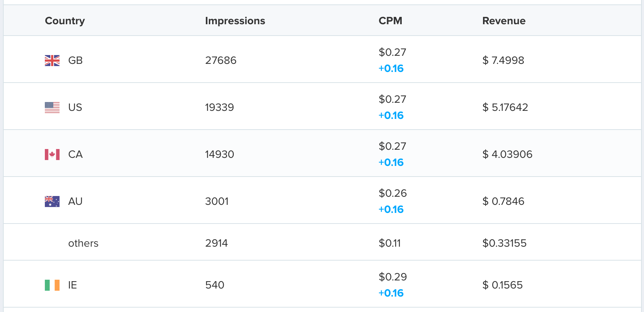The image size is (644, 312).
Task: Click the IE revenue value $ 0.1565
Action: pyautogui.click(x=502, y=285)
